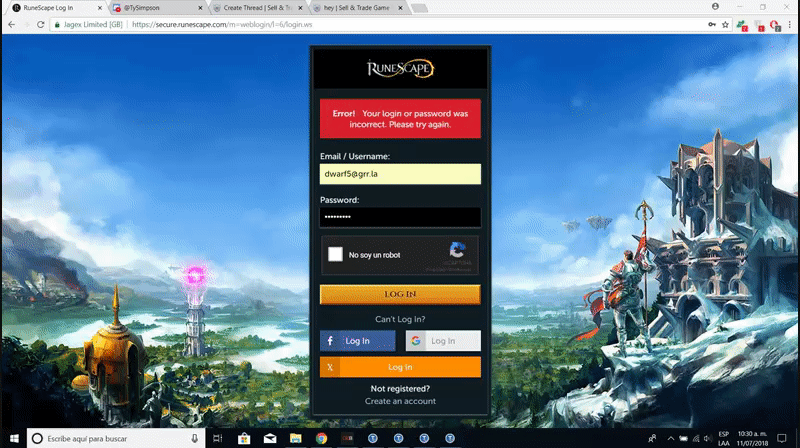The width and height of the screenshot is (800, 448).
Task: Open Windows Start menu
Action: click(14, 438)
